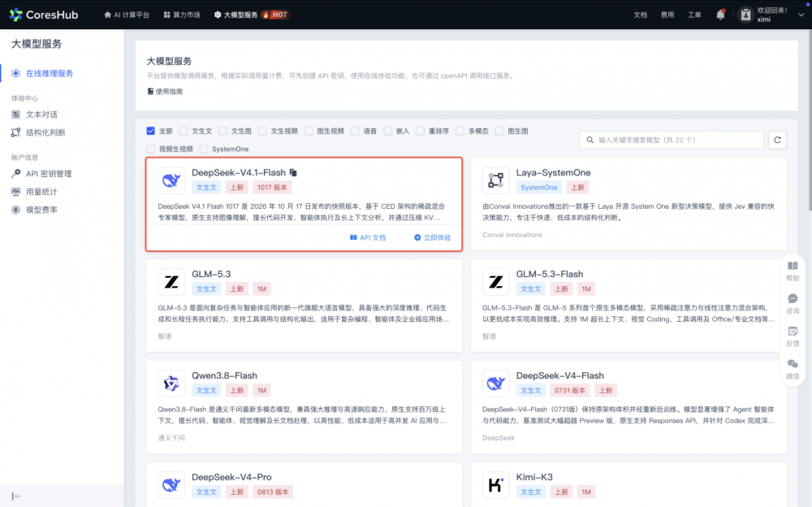Open 大模型服务 HOT navigation item
812x507 pixels.
click(x=251, y=15)
